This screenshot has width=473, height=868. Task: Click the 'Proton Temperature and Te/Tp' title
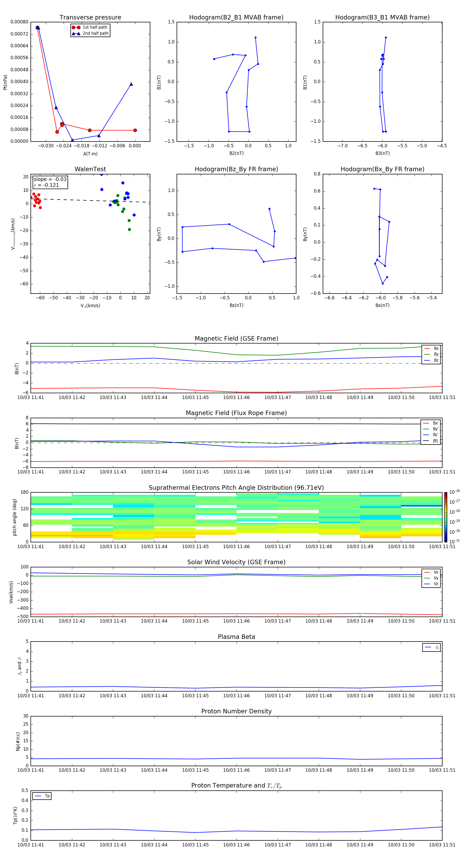point(236,785)
